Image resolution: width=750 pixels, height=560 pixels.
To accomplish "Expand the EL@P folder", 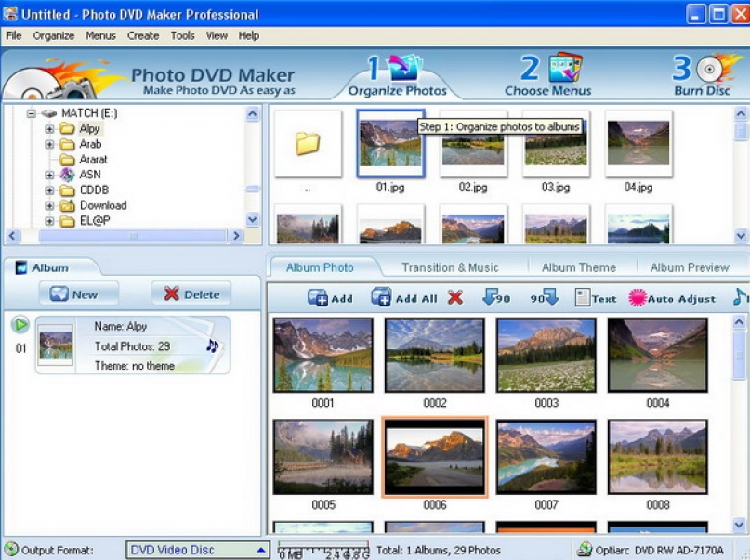I will click(49, 221).
